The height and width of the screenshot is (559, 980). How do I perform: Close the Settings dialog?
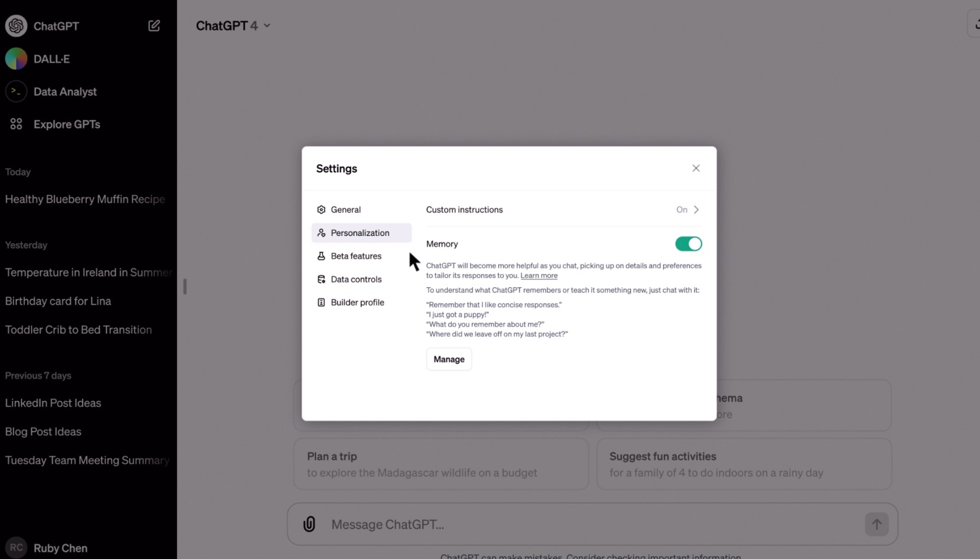click(x=696, y=168)
